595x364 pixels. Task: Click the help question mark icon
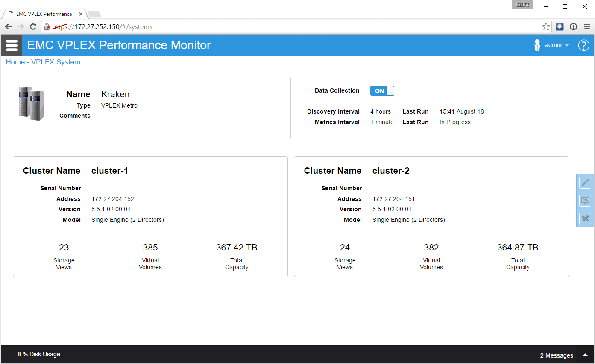583,45
